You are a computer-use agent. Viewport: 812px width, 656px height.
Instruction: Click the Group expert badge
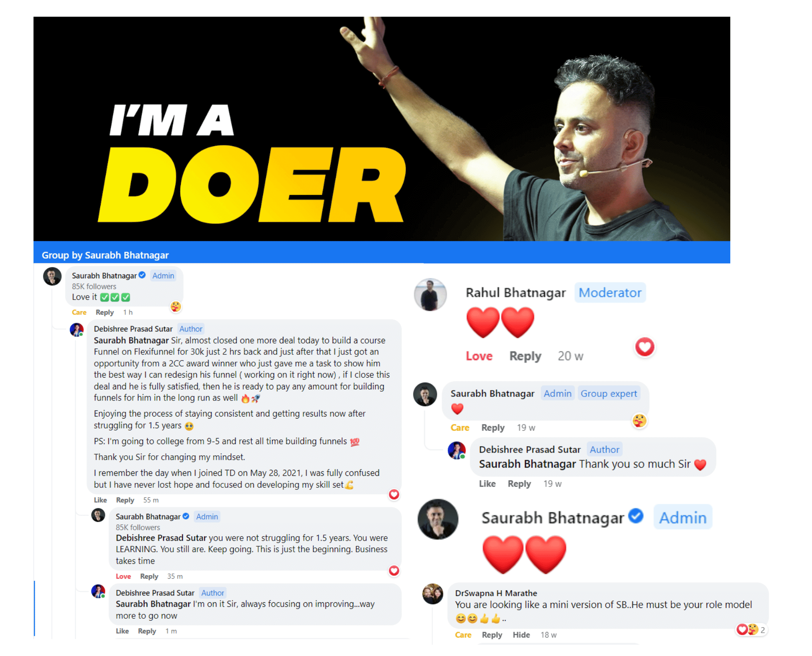coord(608,394)
